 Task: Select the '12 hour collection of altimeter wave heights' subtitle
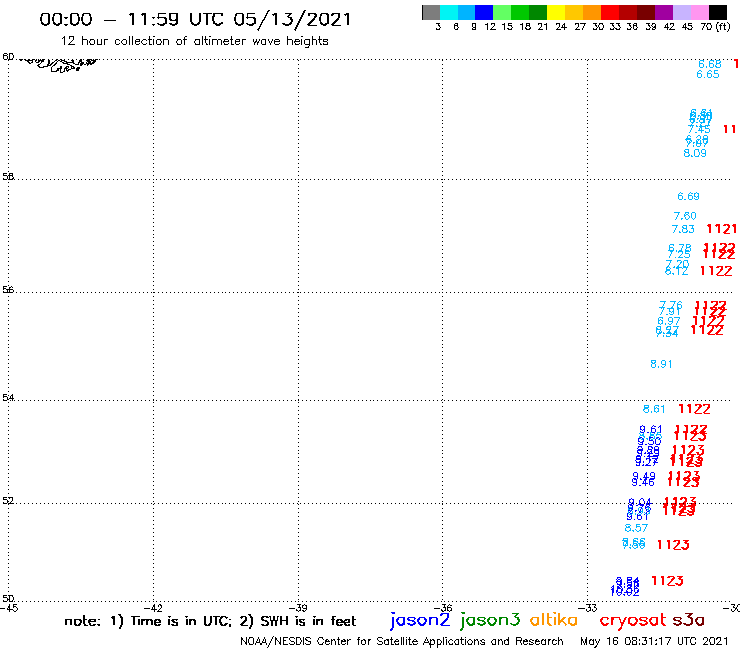pyautogui.click(x=194, y=42)
